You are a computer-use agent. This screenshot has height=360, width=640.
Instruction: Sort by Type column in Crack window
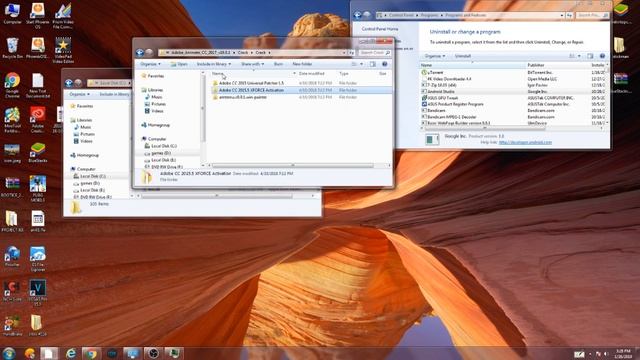tap(344, 73)
